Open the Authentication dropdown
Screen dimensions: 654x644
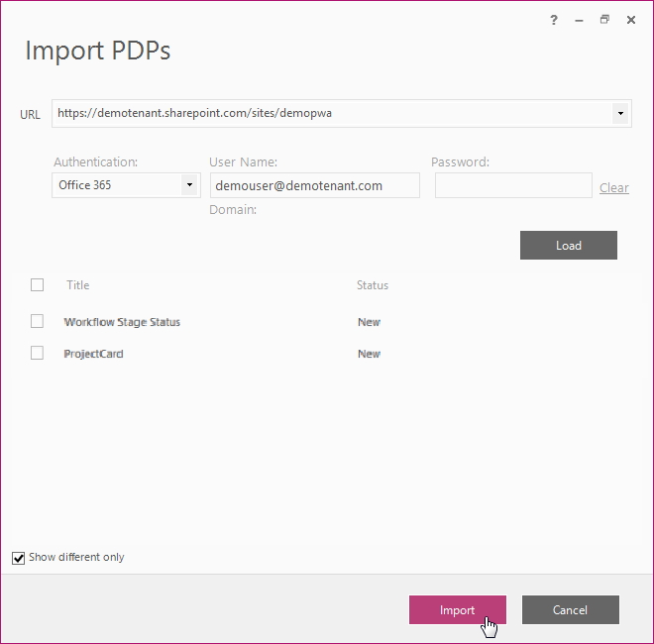[x=188, y=185]
